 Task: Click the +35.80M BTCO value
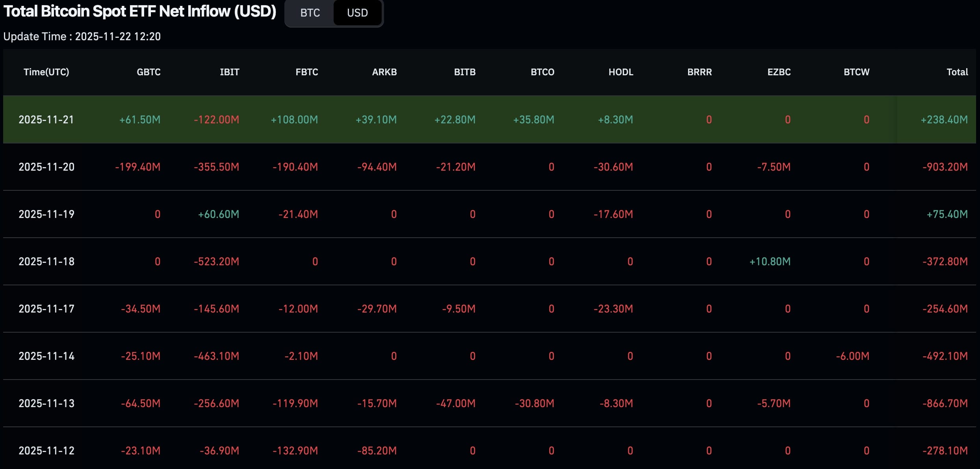(534, 120)
